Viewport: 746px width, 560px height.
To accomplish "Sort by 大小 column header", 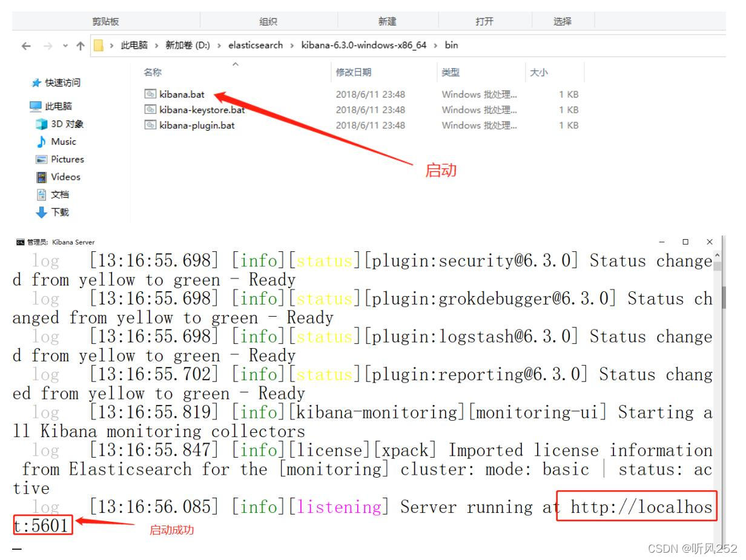I will [x=539, y=72].
